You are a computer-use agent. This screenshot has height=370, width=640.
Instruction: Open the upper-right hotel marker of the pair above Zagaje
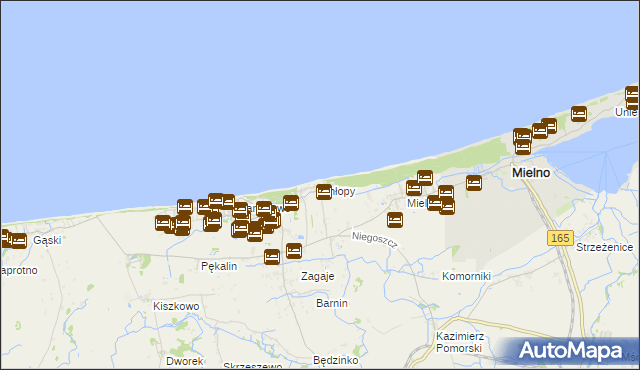tap(294, 251)
